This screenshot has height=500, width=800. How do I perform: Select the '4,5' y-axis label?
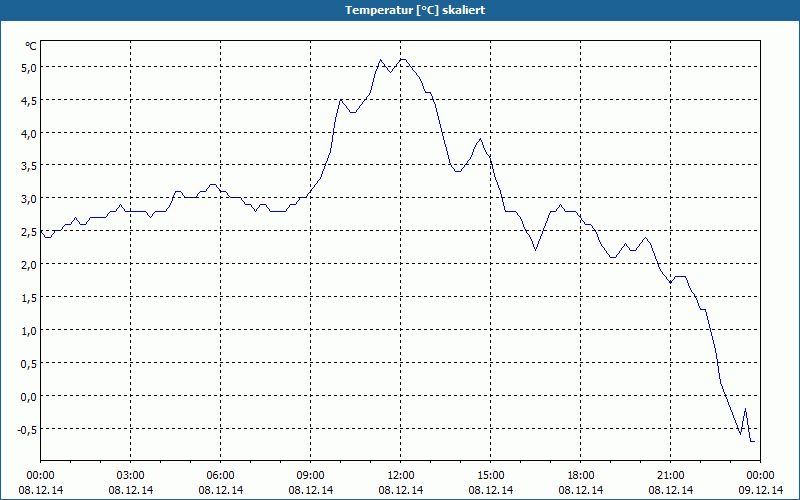[x=28, y=102]
